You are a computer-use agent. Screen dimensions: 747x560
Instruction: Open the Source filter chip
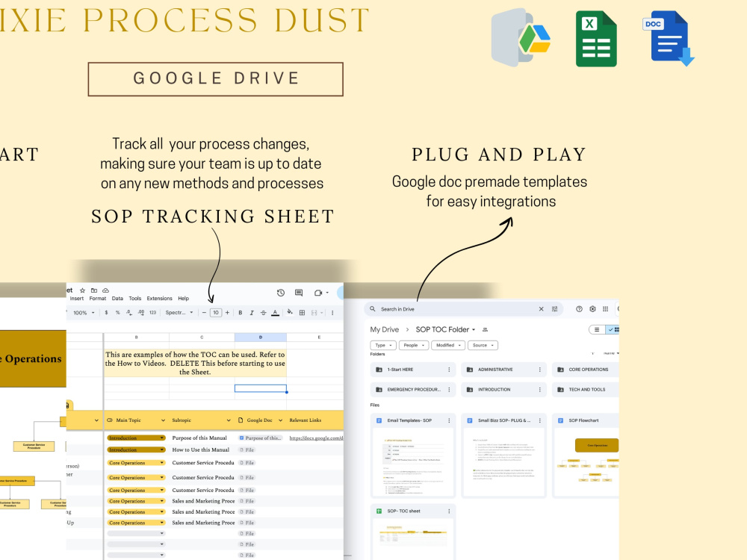coord(483,345)
